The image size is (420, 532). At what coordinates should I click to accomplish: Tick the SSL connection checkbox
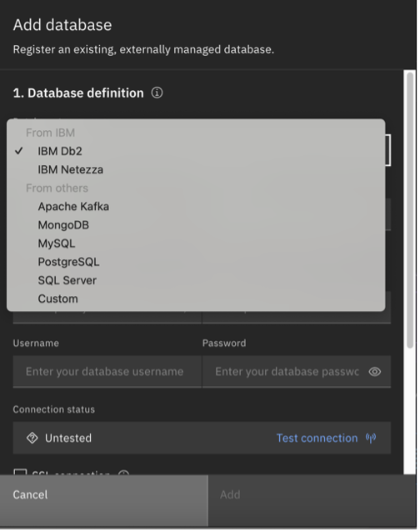20,472
